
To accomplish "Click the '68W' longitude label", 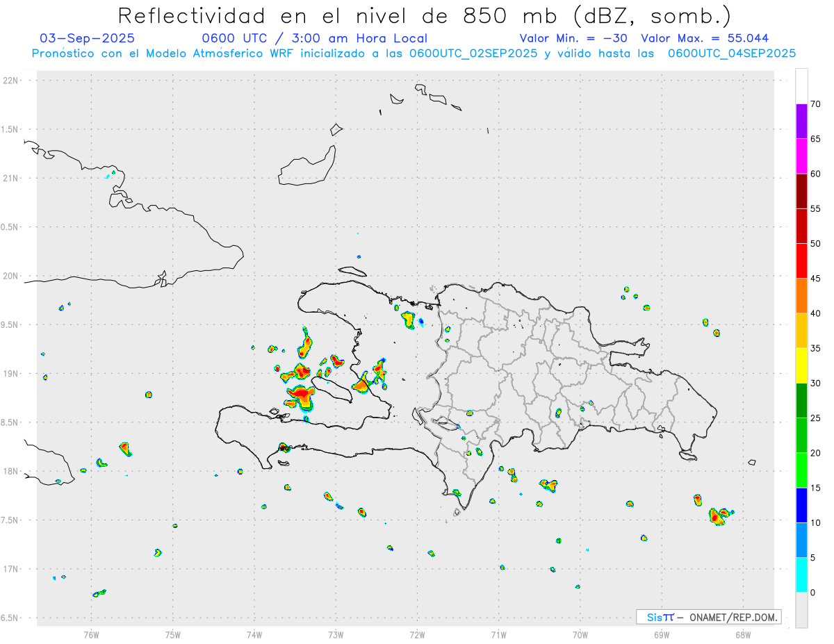I will point(743,634).
